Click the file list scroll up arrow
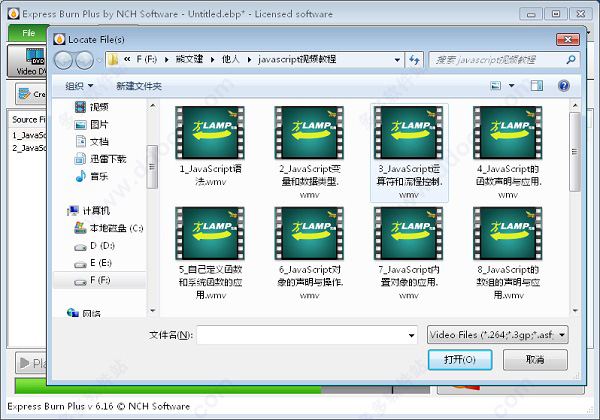600x420 pixels. point(575,105)
